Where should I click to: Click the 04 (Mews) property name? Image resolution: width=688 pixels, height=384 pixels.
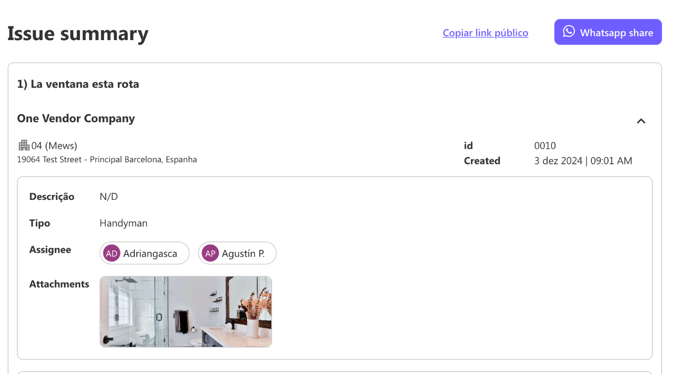[54, 146]
